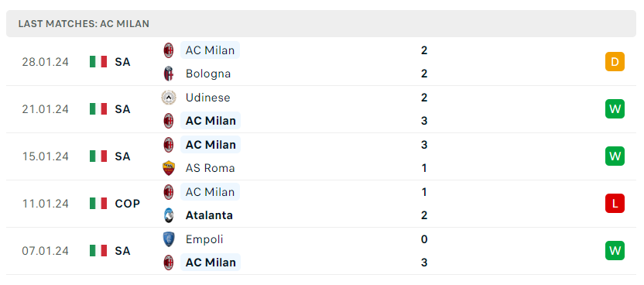The width and height of the screenshot is (644, 285).
Task: Click Italy flag next to COP
Action: tap(98, 204)
